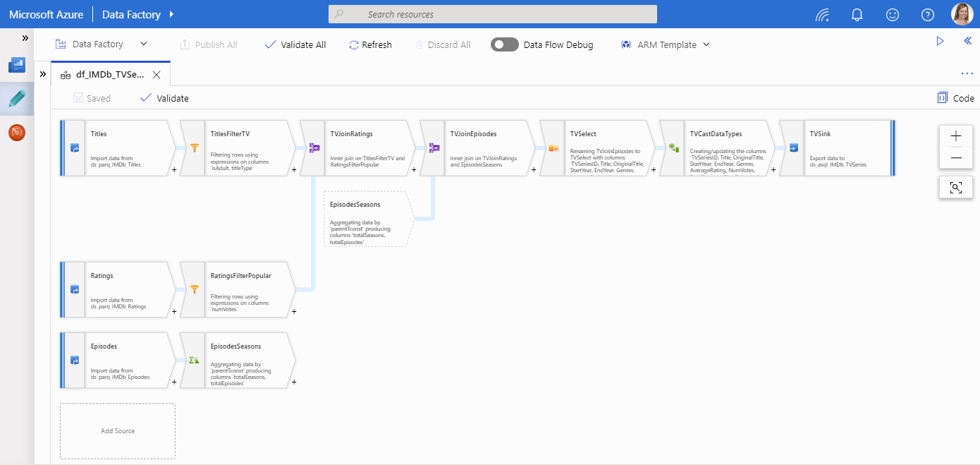Open the Code view button
Viewport: 980px width, 465px height.
[955, 98]
